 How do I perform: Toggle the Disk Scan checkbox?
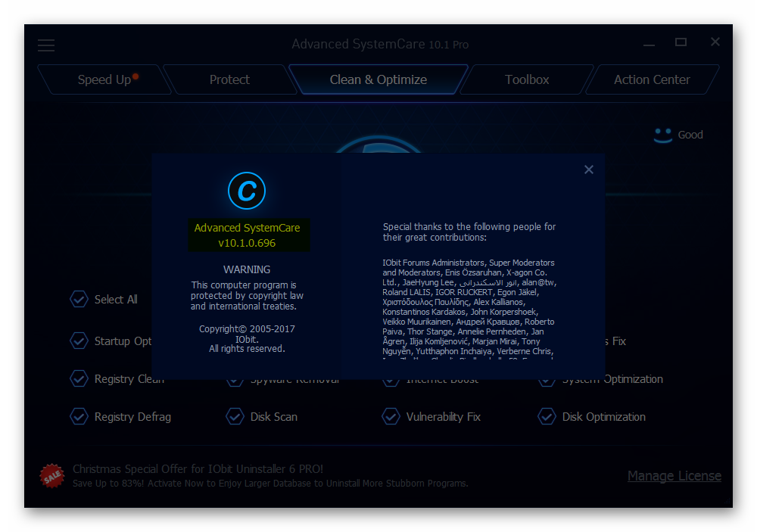pyautogui.click(x=235, y=416)
